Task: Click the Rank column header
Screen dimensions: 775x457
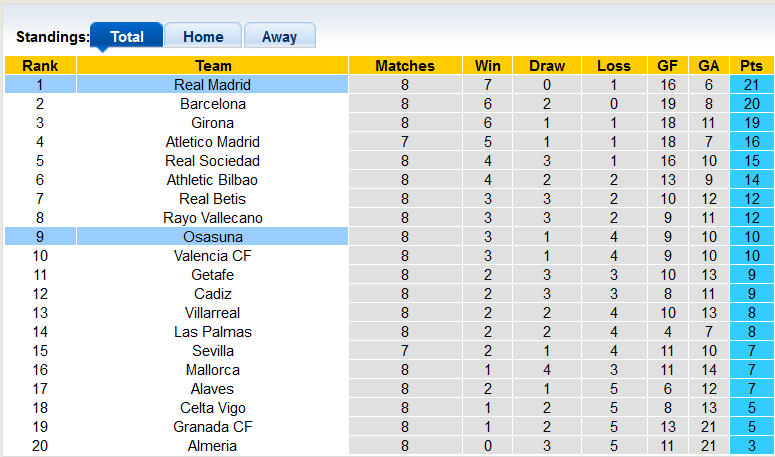Action: click(x=40, y=66)
